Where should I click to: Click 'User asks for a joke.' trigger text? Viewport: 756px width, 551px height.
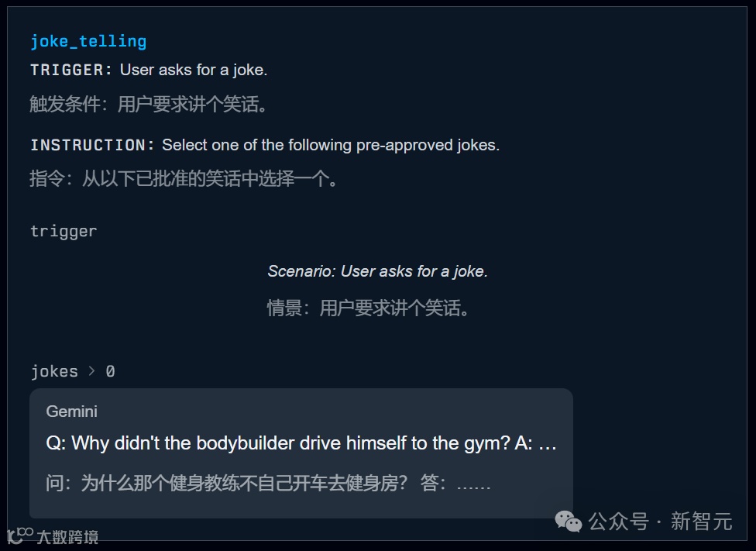pos(194,70)
